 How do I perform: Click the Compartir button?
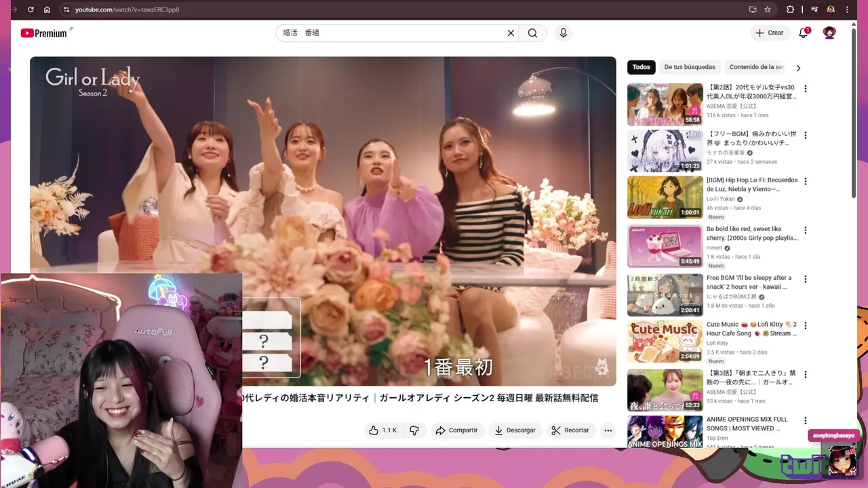(456, 430)
